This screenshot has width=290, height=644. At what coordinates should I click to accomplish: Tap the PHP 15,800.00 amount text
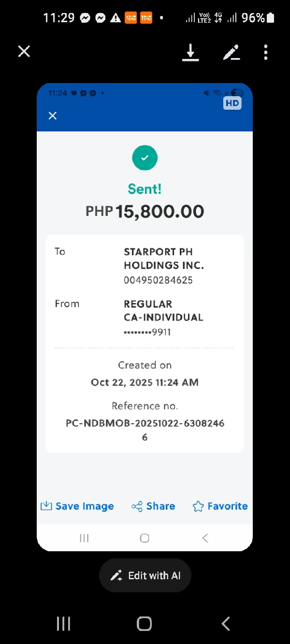pyautogui.click(x=145, y=211)
